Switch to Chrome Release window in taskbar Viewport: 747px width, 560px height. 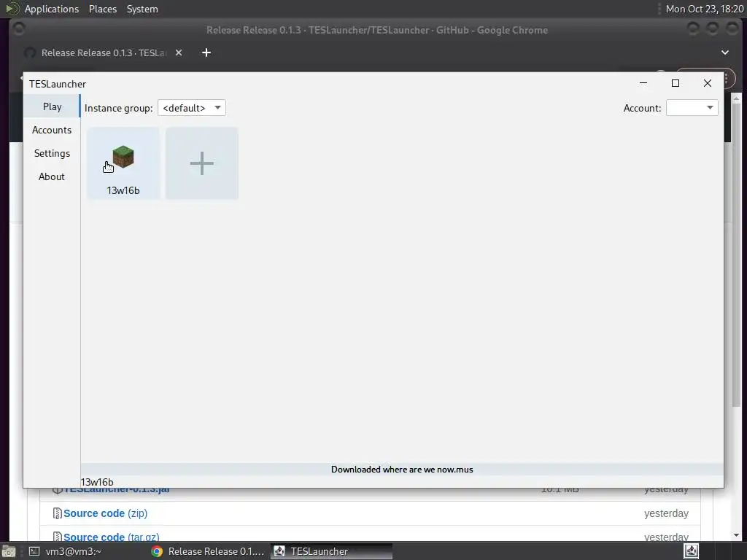coord(209,551)
